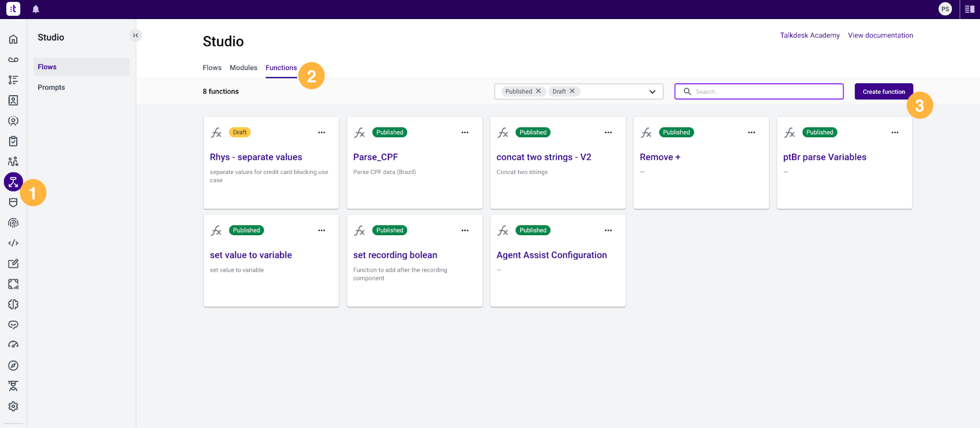The image size is (980, 428).
Task: Open the team people icon in the sidebar
Action: point(13,162)
